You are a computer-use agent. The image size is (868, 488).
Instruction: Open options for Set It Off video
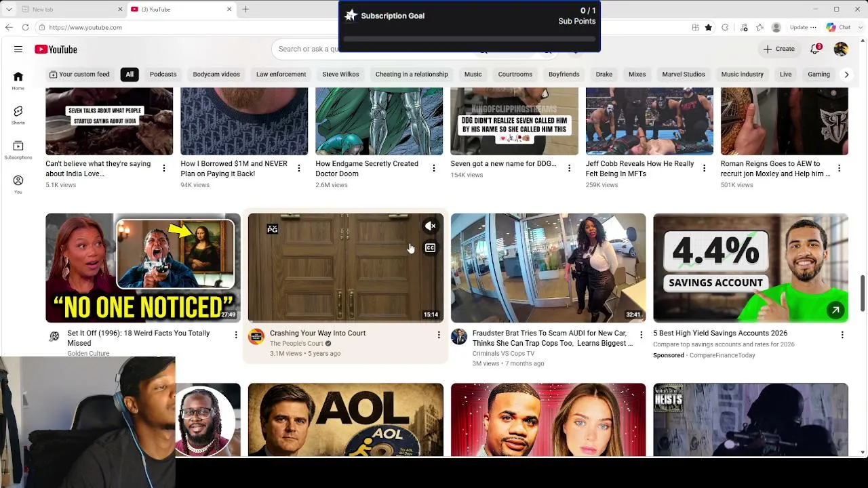point(236,335)
